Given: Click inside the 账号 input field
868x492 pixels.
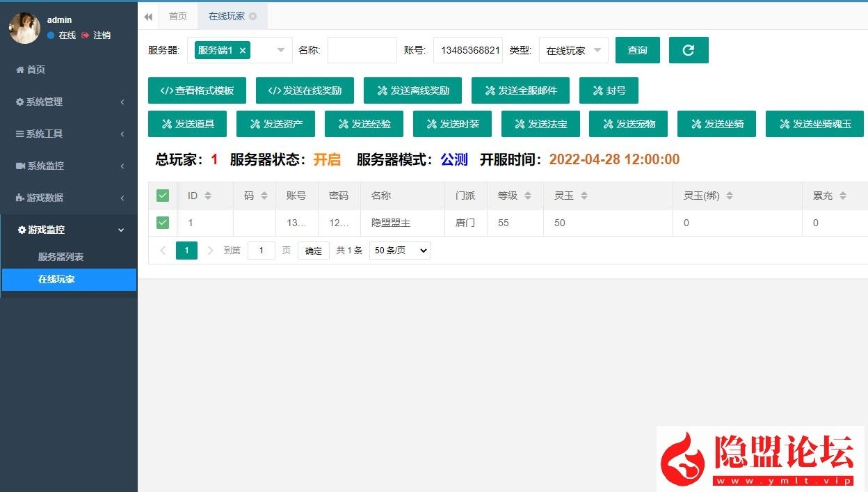Looking at the screenshot, I should (x=467, y=49).
